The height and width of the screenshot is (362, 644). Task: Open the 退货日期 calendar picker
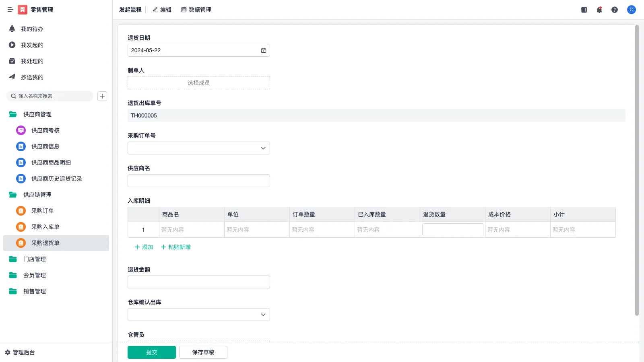coord(263,50)
